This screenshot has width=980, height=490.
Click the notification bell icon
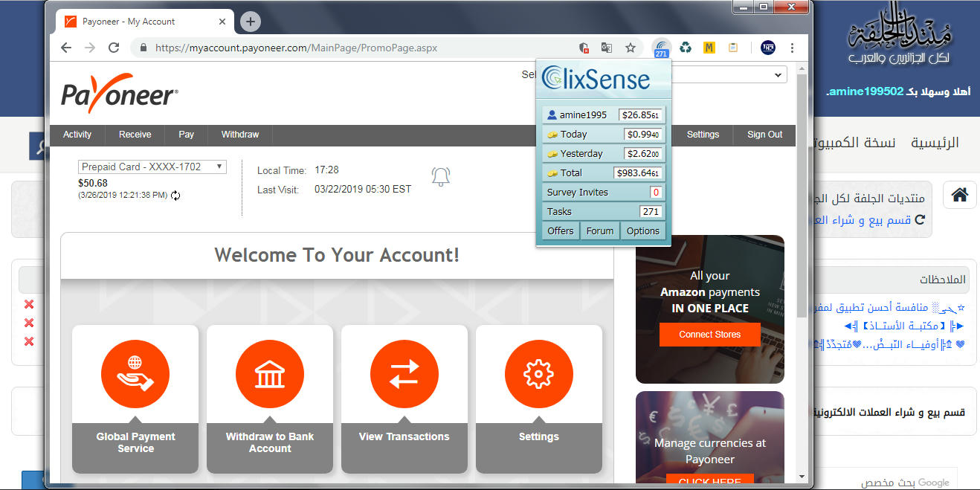[x=441, y=177]
